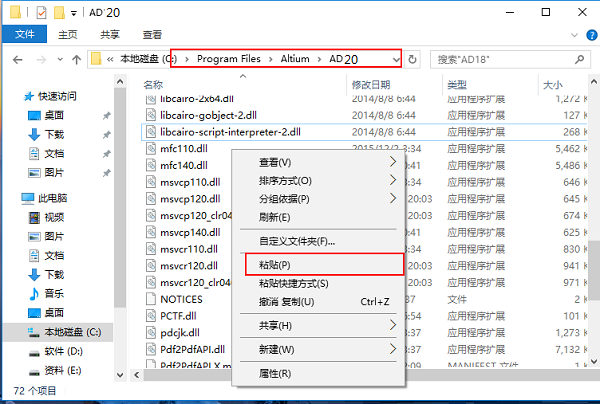Select file Pdf2PdfAPI.dll

click(x=192, y=349)
